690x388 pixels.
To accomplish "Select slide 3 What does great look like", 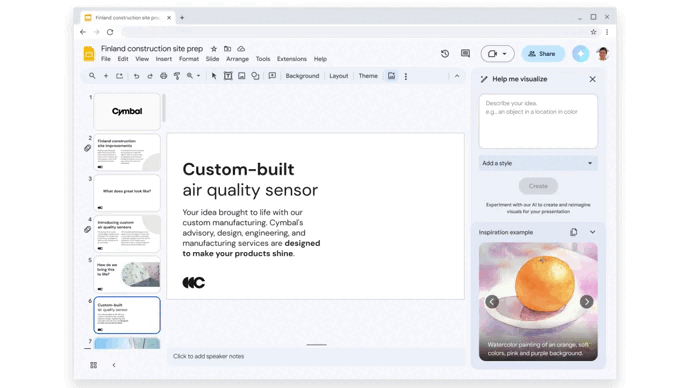I will pos(127,193).
